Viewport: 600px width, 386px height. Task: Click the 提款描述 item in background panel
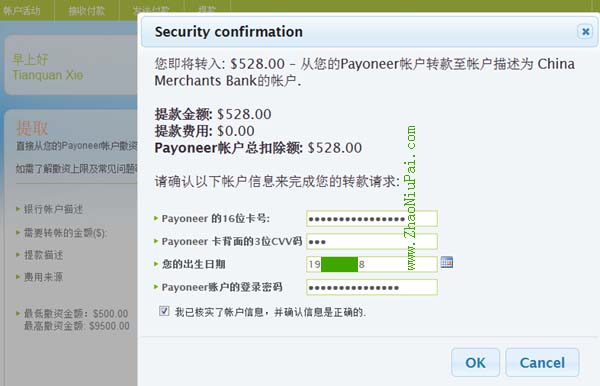(44, 255)
